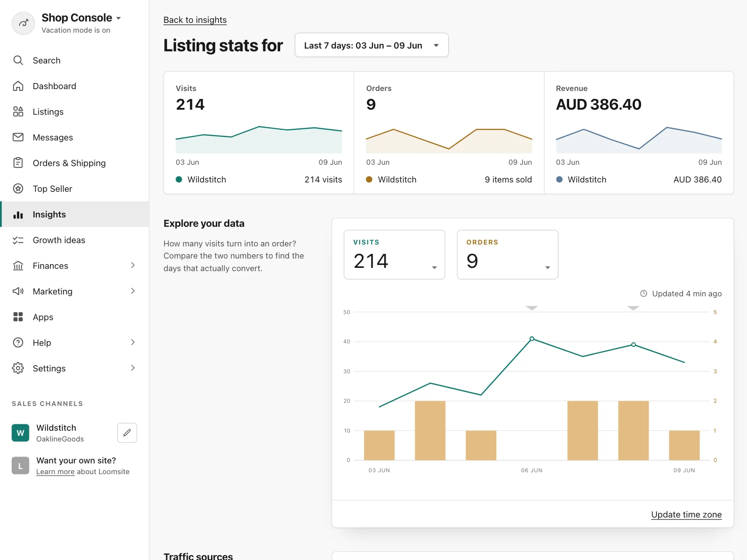Click the orders bar above 03 JUN
Screen dimensions: 747x560
click(x=379, y=445)
